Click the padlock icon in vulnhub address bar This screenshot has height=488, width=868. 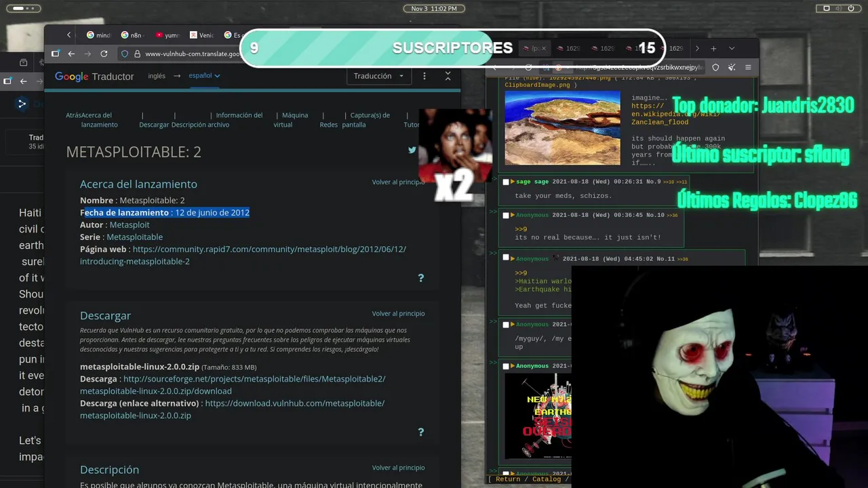[x=137, y=54]
